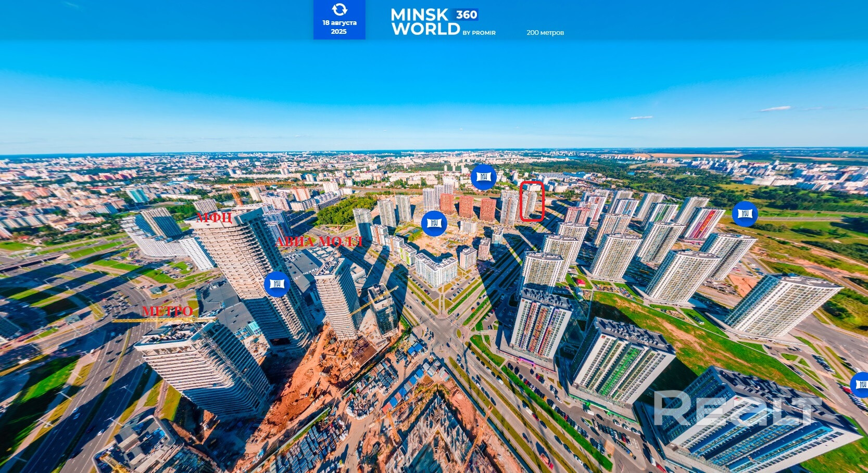Select the '18 августа 2025' date text

339,27
